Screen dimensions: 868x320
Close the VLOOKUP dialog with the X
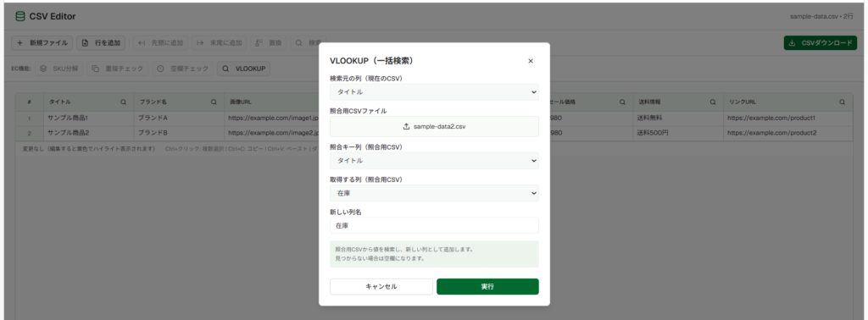531,61
